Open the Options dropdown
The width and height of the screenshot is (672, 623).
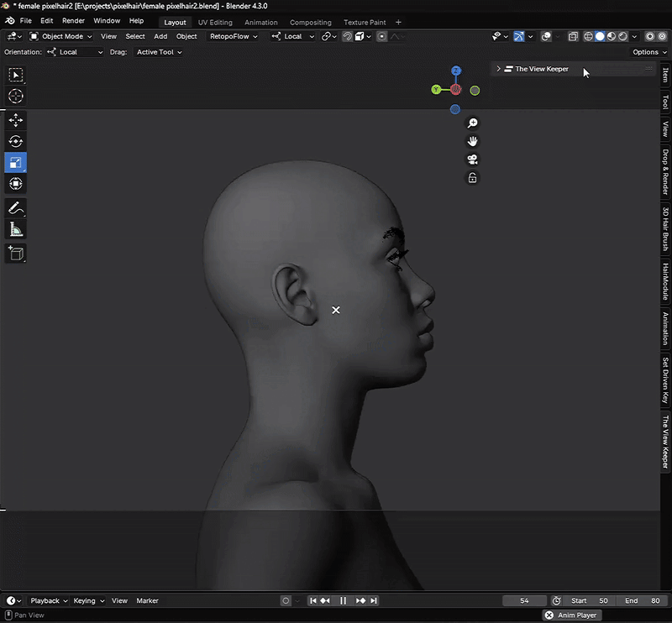click(x=649, y=52)
